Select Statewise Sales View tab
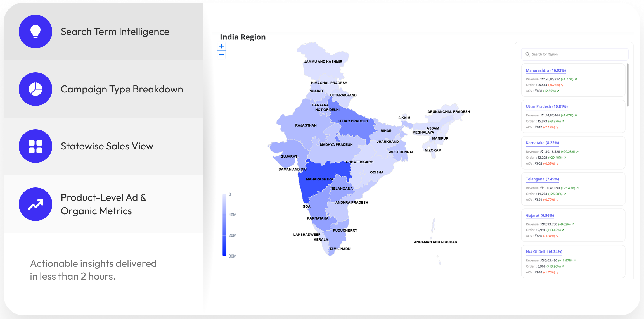The height and width of the screenshot is (319, 644). tap(107, 146)
